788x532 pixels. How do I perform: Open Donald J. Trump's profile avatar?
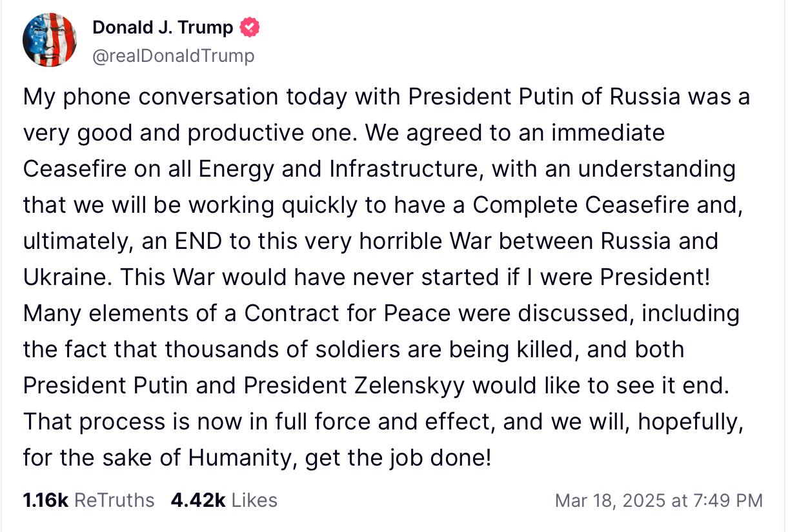click(x=50, y=40)
